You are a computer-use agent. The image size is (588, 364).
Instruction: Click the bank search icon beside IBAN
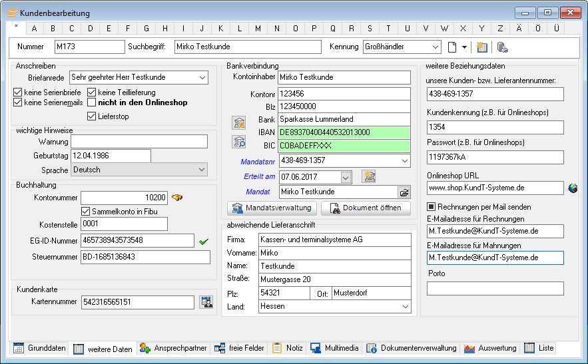coord(238,142)
